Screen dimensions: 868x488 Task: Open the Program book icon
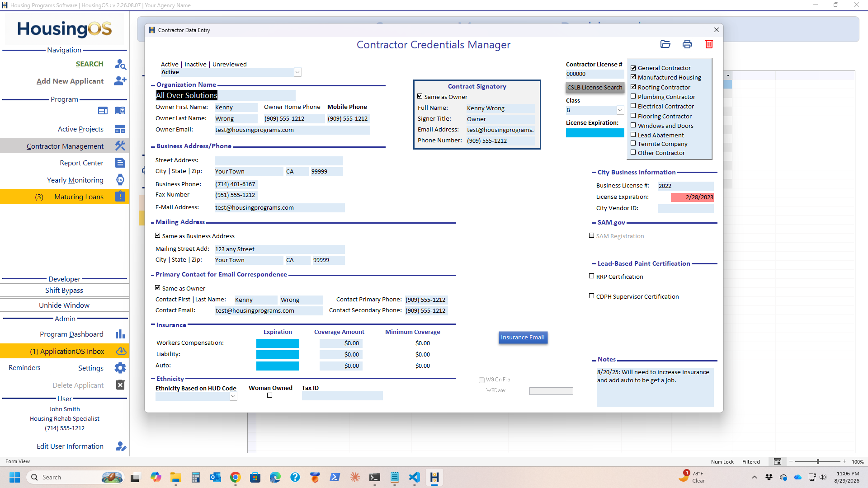(120, 110)
